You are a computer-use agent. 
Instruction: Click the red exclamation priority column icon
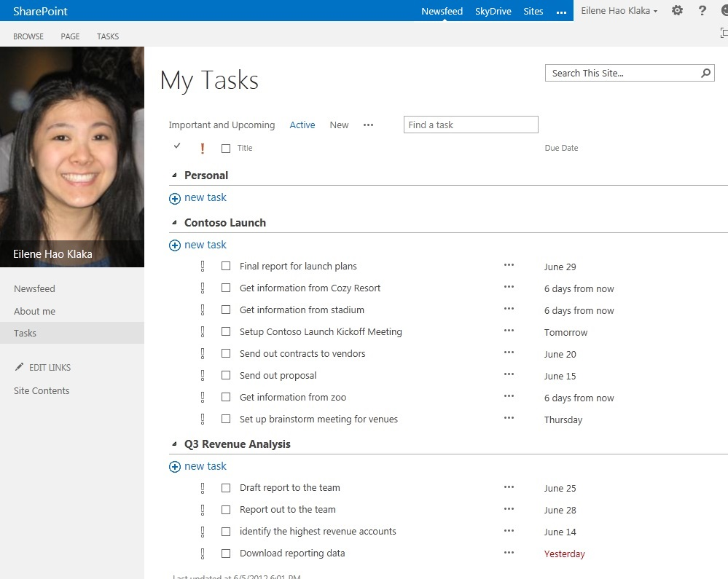(202, 148)
